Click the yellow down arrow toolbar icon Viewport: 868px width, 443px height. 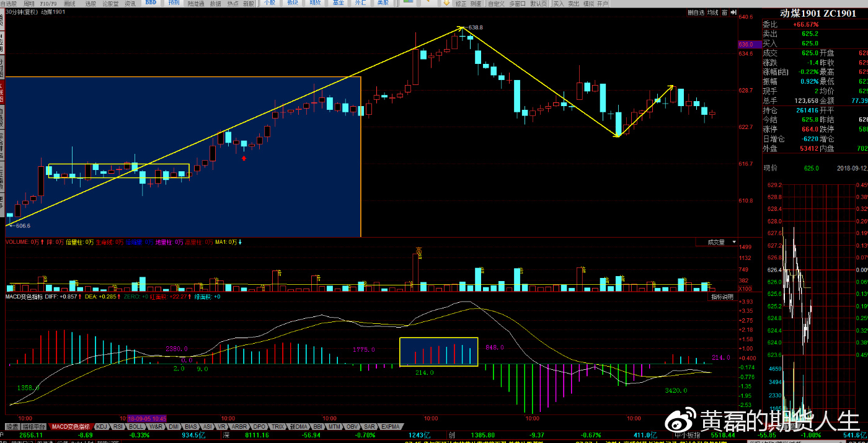point(446,3)
